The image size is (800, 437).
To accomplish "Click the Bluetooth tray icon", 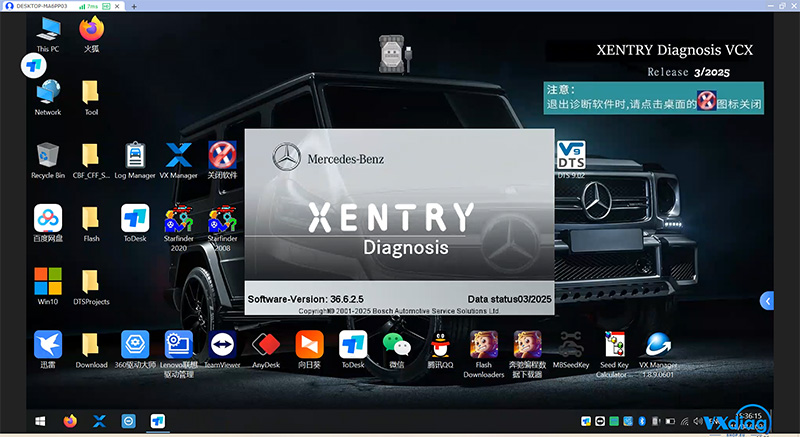I will pyautogui.click(x=642, y=421).
